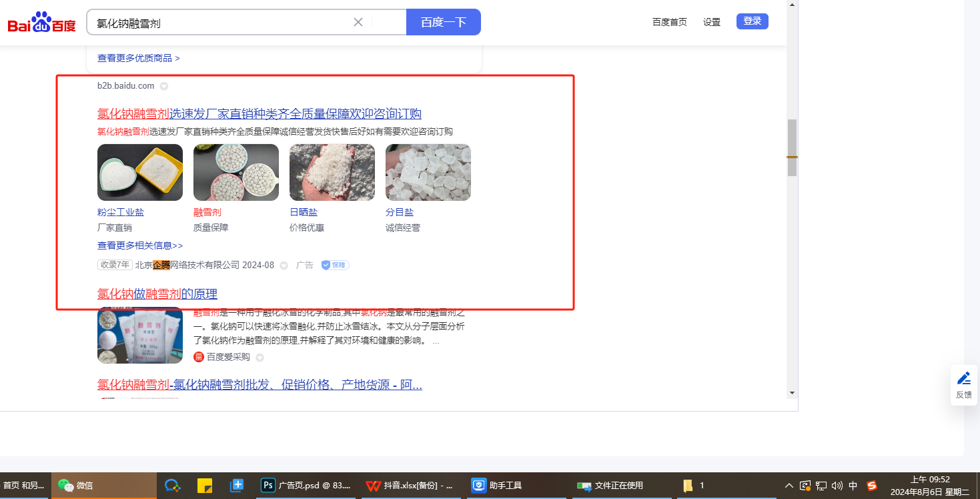Click the 质量保障 caption
Viewport: 980px width, 499px height.
pyautogui.click(x=211, y=227)
